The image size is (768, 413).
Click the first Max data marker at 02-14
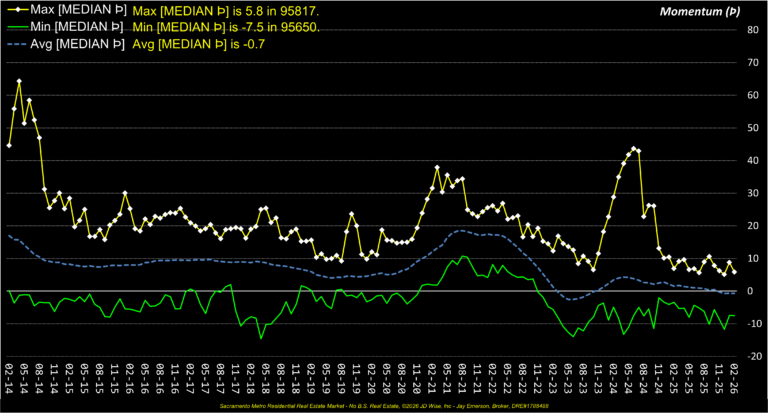click(x=9, y=146)
